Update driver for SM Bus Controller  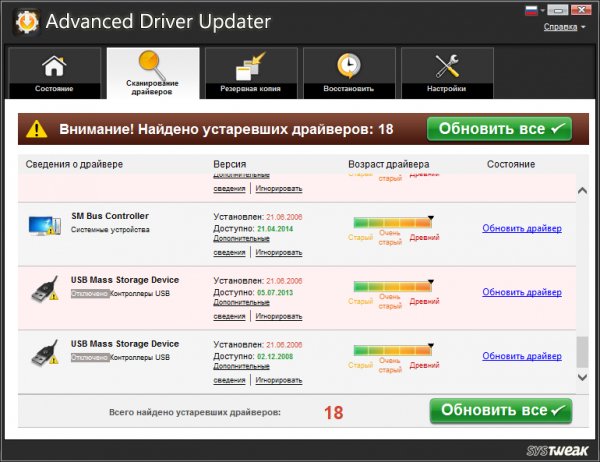[522, 229]
